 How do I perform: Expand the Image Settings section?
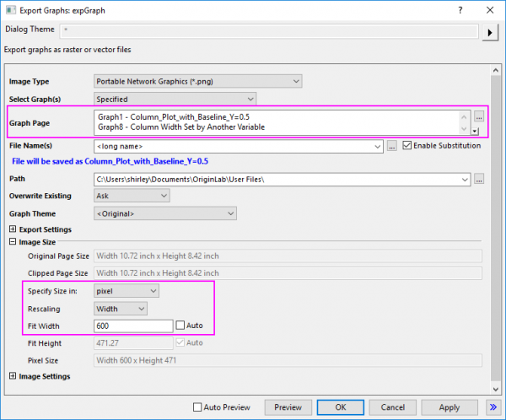13,376
